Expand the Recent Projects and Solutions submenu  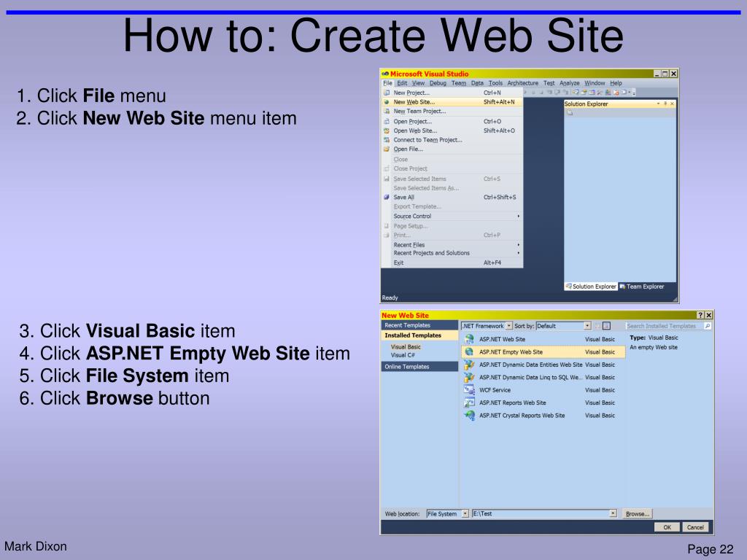point(519,253)
